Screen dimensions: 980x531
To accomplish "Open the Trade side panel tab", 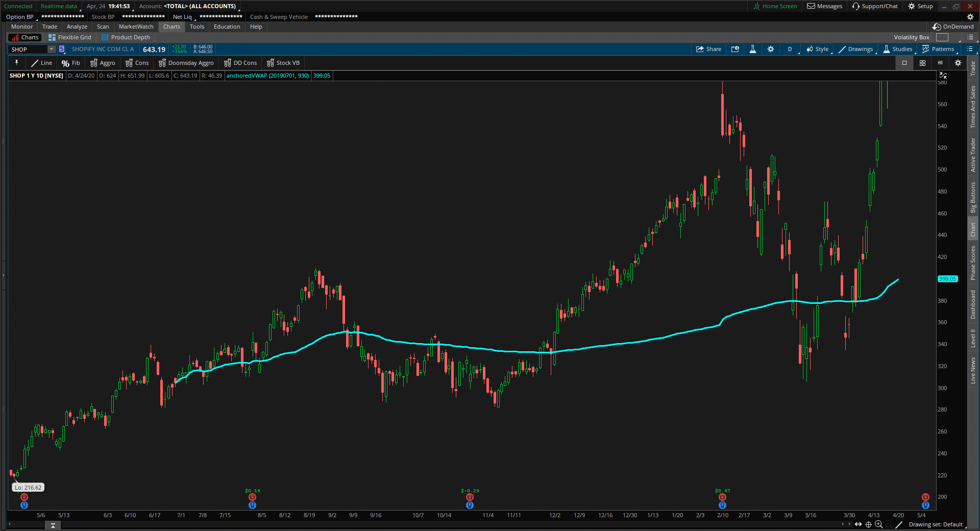I will point(973,68).
